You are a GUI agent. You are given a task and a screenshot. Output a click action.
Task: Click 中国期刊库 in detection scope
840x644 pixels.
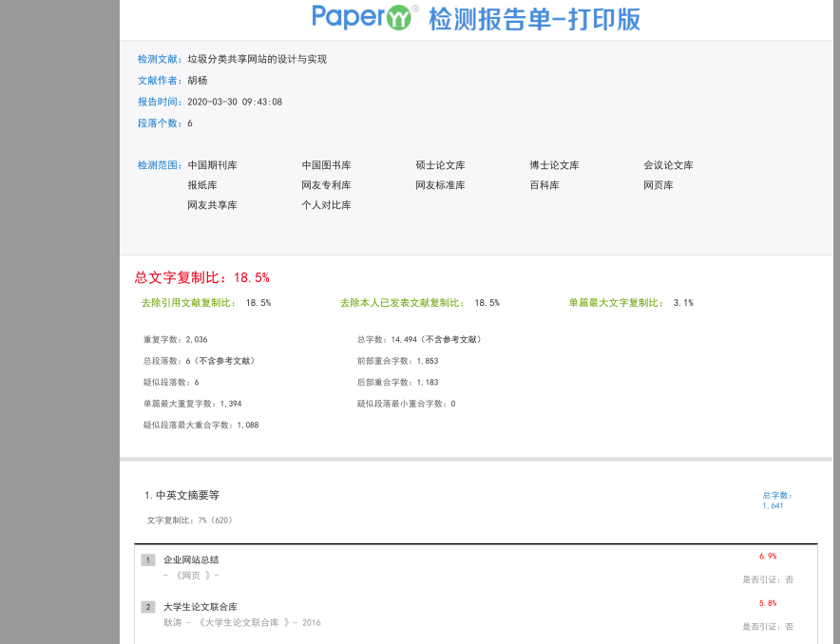212,165
